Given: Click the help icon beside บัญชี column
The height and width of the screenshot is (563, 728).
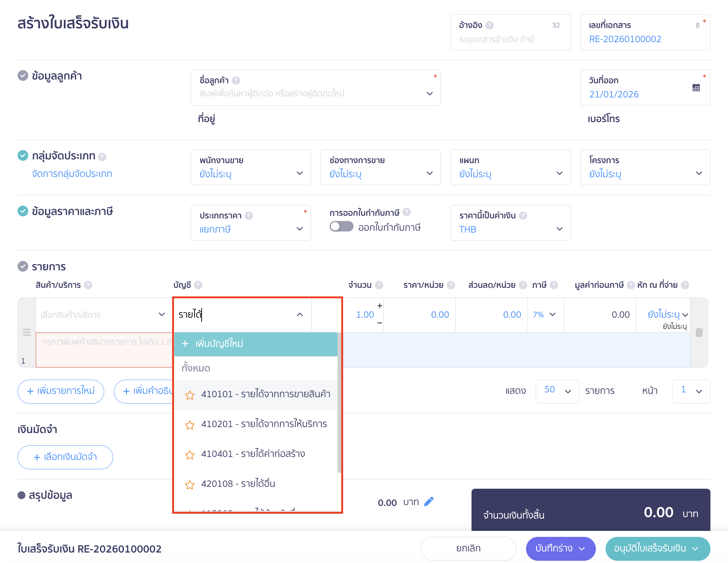Looking at the screenshot, I should 198,285.
